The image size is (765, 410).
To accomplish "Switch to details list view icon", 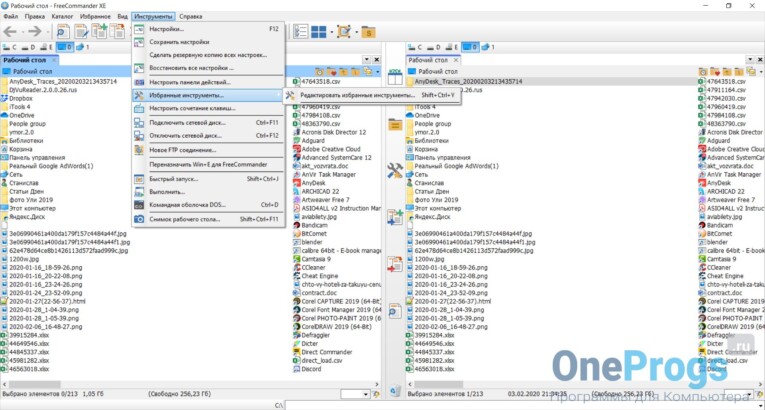I will [301, 32].
